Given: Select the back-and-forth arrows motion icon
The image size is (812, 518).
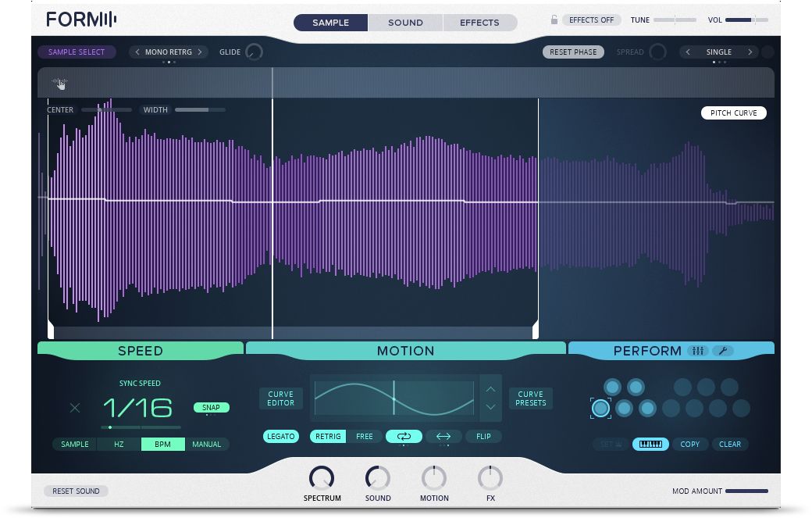Looking at the screenshot, I should coord(443,437).
